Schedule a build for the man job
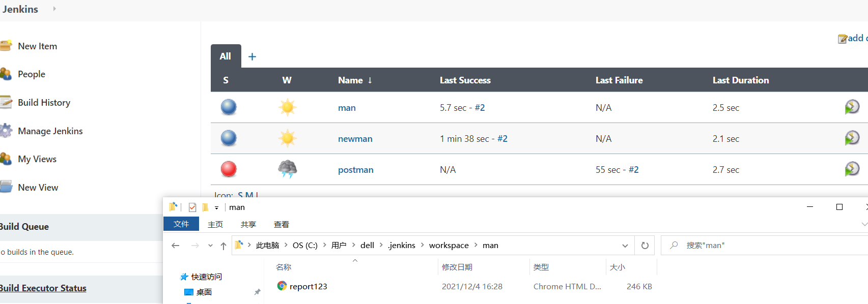Image resolution: width=868 pixels, height=304 pixels. 852,107
